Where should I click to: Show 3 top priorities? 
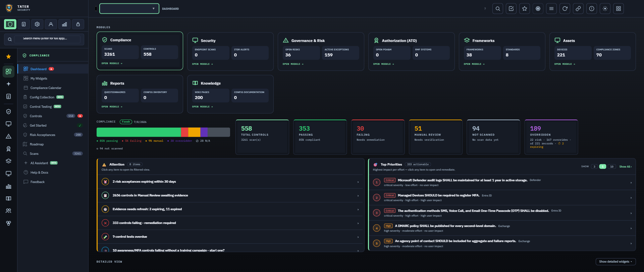click(594, 167)
